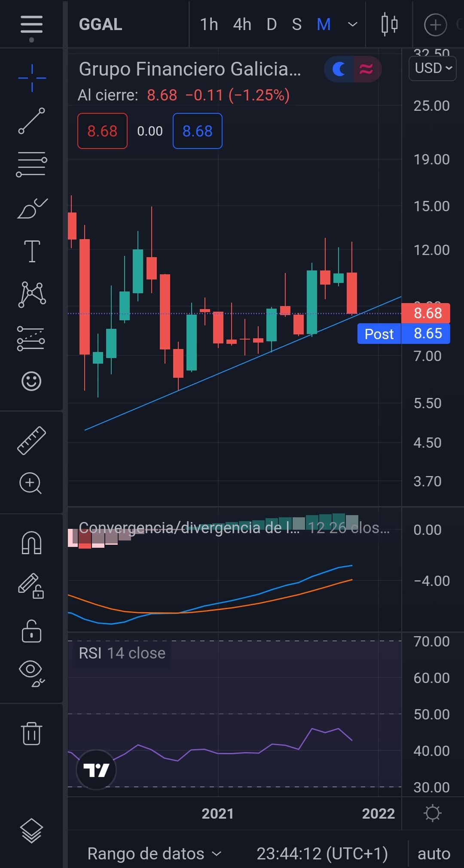Image resolution: width=464 pixels, height=868 pixels.
Task: Toggle magnet snapping mode
Action: click(x=31, y=543)
